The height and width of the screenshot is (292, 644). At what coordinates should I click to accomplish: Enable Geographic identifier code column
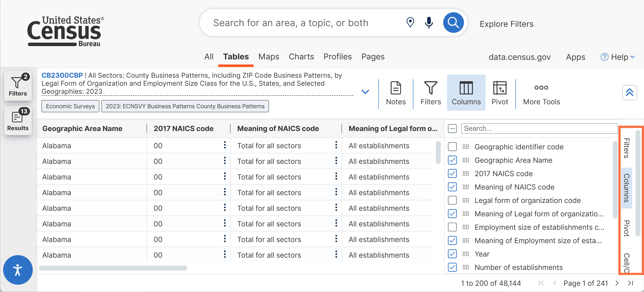(452, 147)
